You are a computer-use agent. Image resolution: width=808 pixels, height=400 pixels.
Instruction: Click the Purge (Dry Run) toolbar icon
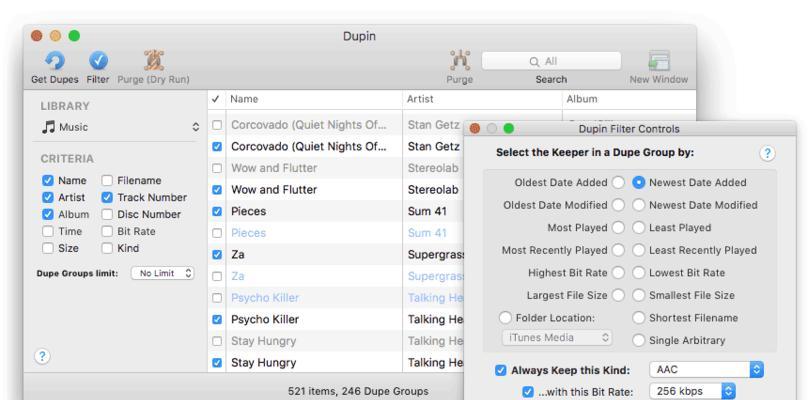pyautogui.click(x=154, y=61)
